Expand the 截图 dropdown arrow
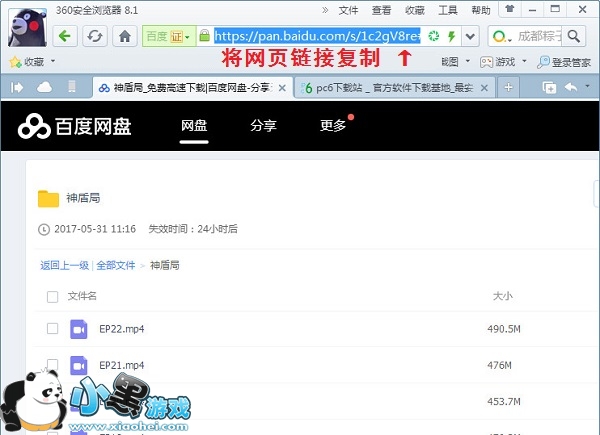Screen dimensions: 600x435 pos(467,61)
